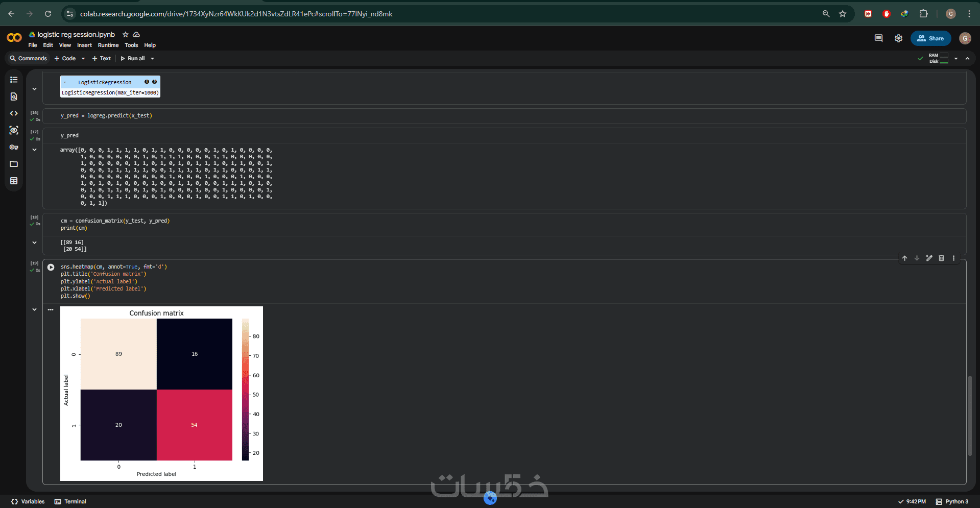980x508 pixels.
Task: View site information icon in address bar
Action: coord(70,14)
